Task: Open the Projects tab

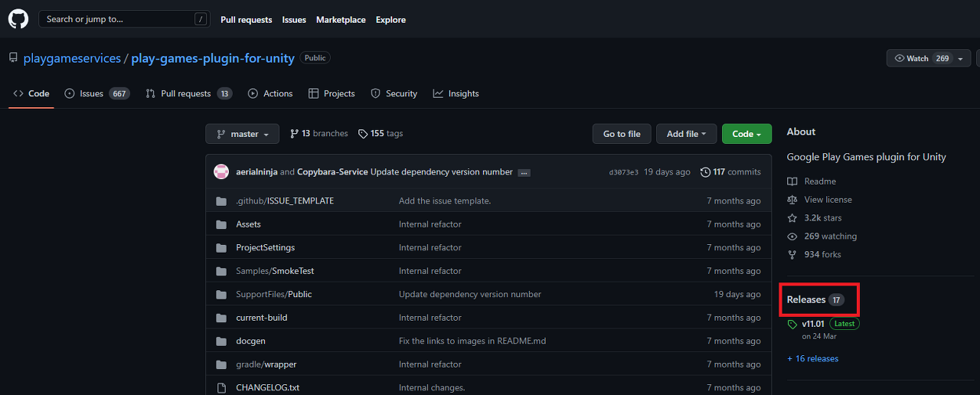Action: pos(332,93)
